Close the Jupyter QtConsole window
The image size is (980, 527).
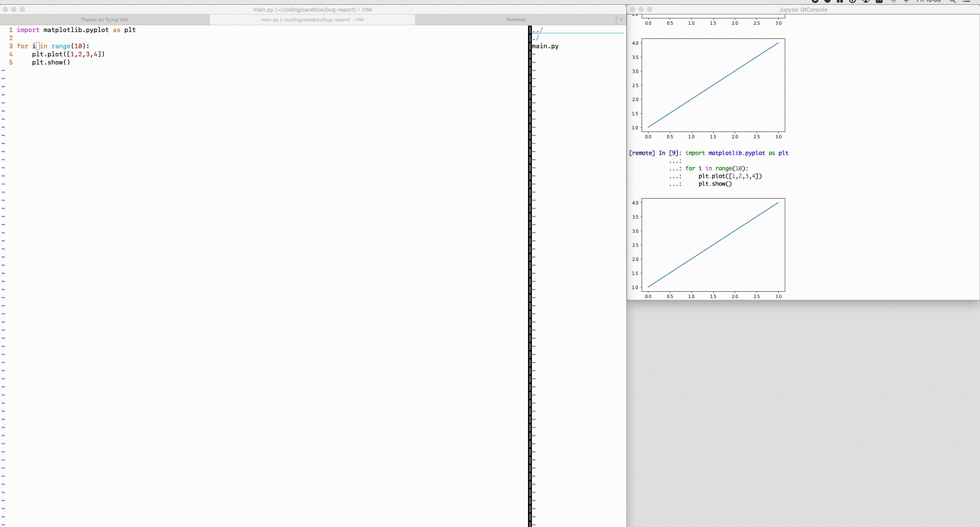pyautogui.click(x=633, y=9)
